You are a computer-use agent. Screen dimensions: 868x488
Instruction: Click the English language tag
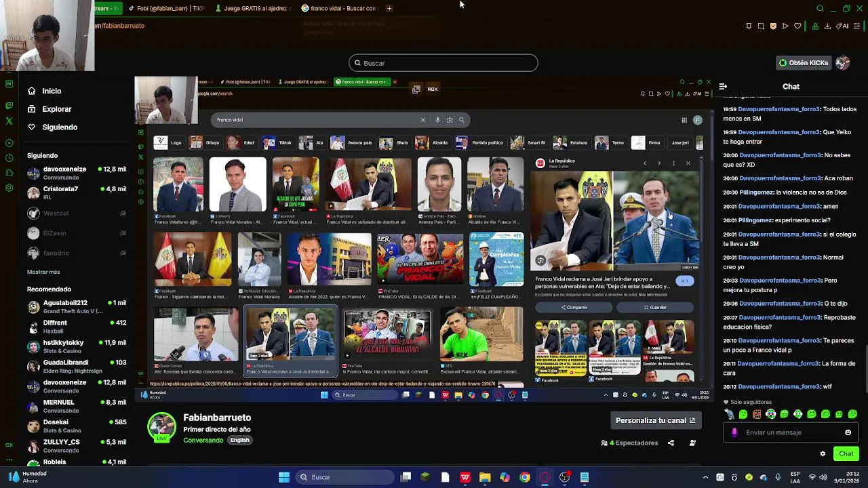pyautogui.click(x=239, y=441)
